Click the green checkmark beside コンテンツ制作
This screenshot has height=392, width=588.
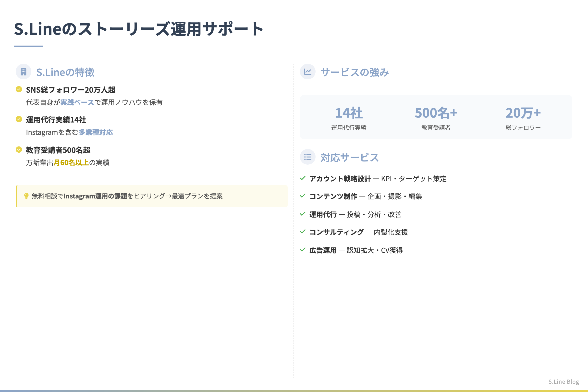click(x=303, y=196)
